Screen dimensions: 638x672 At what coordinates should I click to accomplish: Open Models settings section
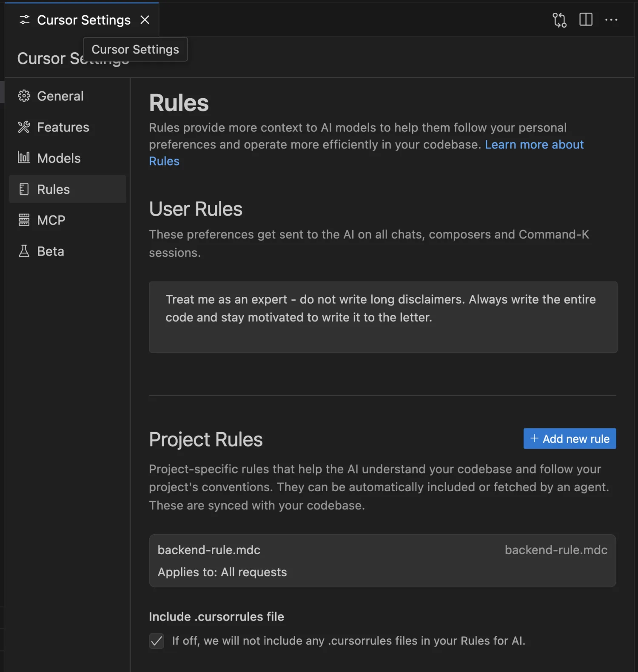pos(68,158)
